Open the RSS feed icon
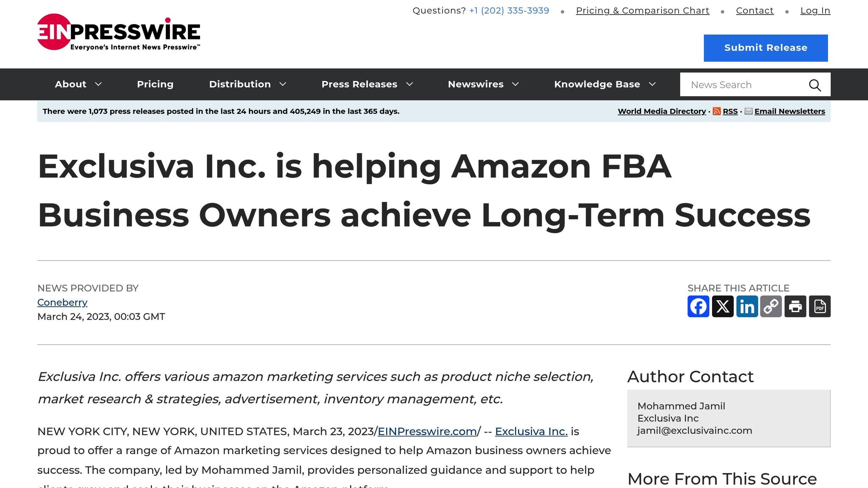This screenshot has height=488, width=868. 717,111
